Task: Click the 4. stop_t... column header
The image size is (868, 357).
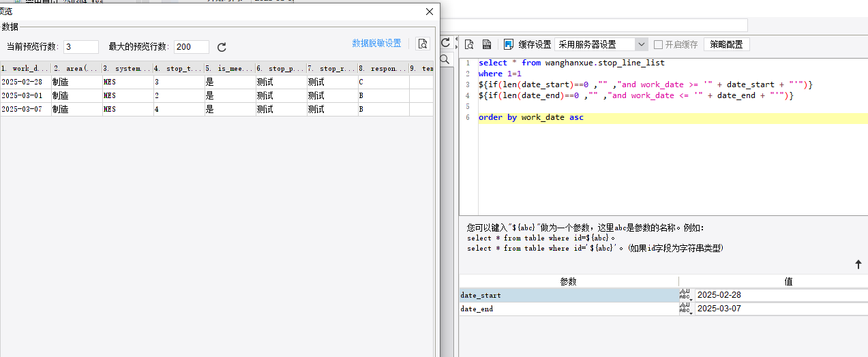Action: [179, 68]
